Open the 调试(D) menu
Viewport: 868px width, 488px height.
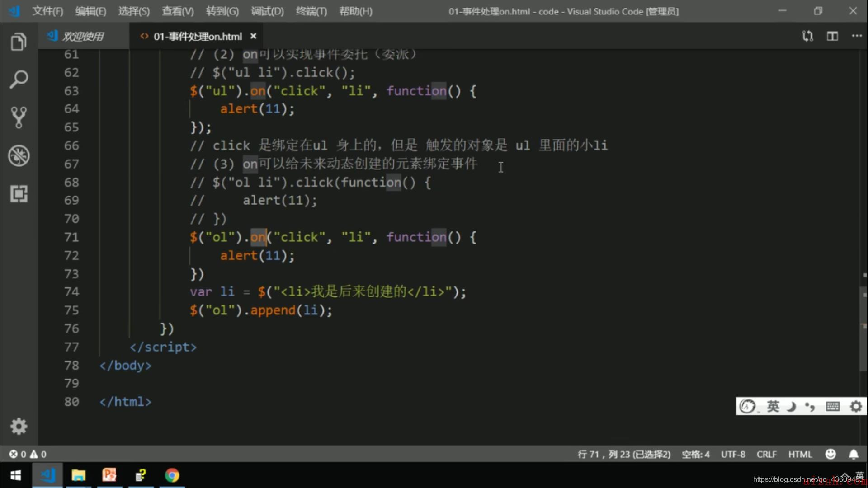(x=267, y=11)
